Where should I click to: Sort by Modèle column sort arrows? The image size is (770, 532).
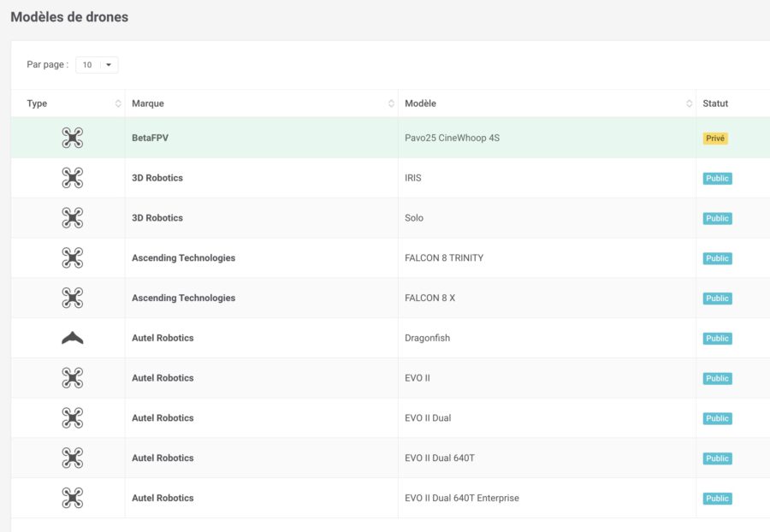click(689, 103)
